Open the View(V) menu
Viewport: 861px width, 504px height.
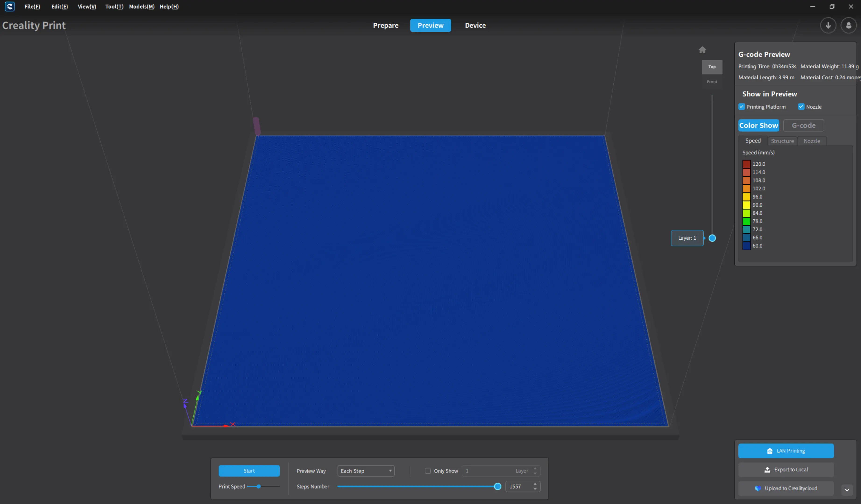coord(87,7)
